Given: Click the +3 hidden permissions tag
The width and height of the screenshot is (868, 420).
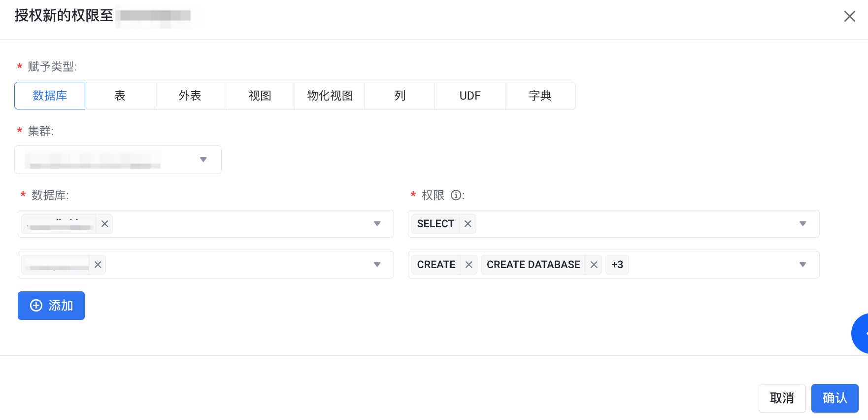Looking at the screenshot, I should [x=617, y=265].
